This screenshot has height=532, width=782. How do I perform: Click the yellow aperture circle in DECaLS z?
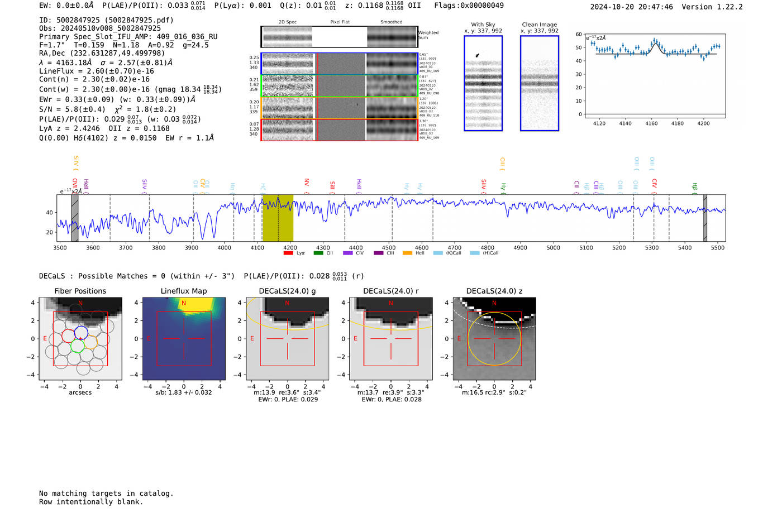494,339
